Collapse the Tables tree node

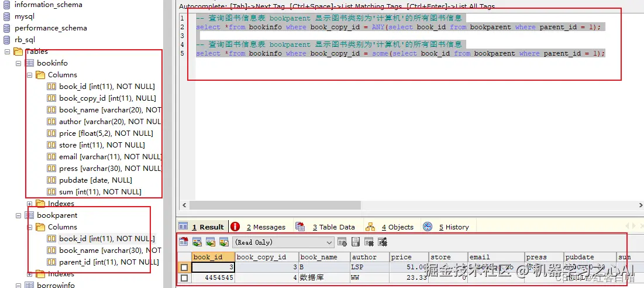(8, 52)
